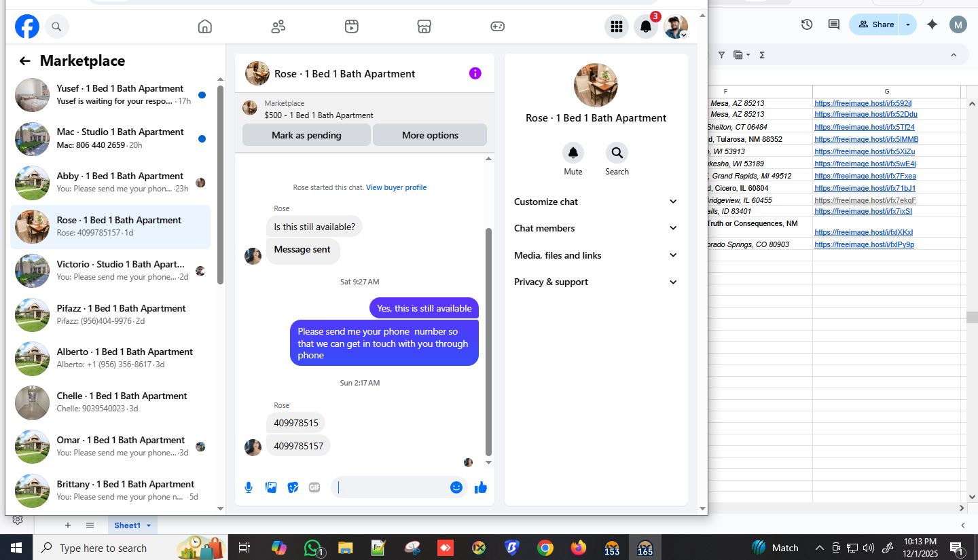Click Rose's large profile thumbnail in info panel
978x560 pixels.
pos(596,86)
